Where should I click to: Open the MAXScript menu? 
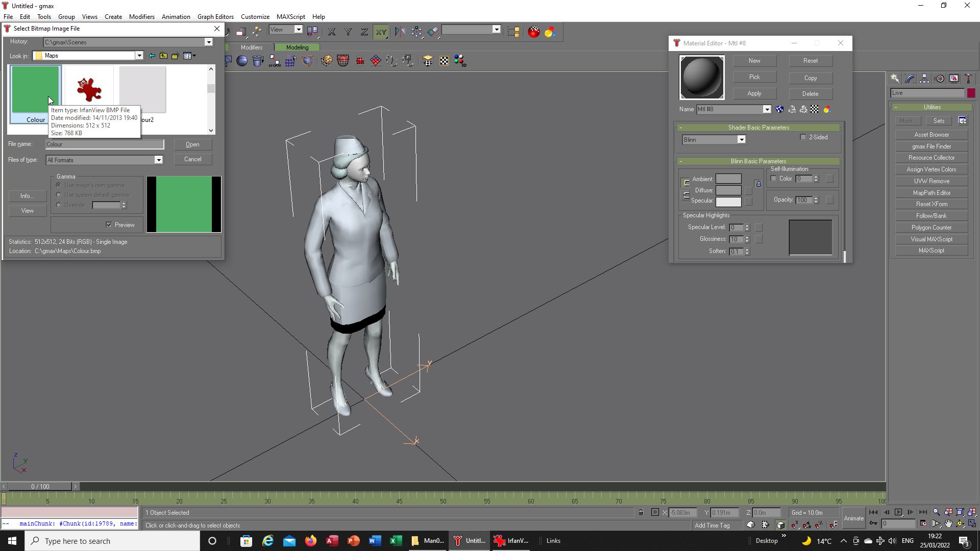click(291, 16)
